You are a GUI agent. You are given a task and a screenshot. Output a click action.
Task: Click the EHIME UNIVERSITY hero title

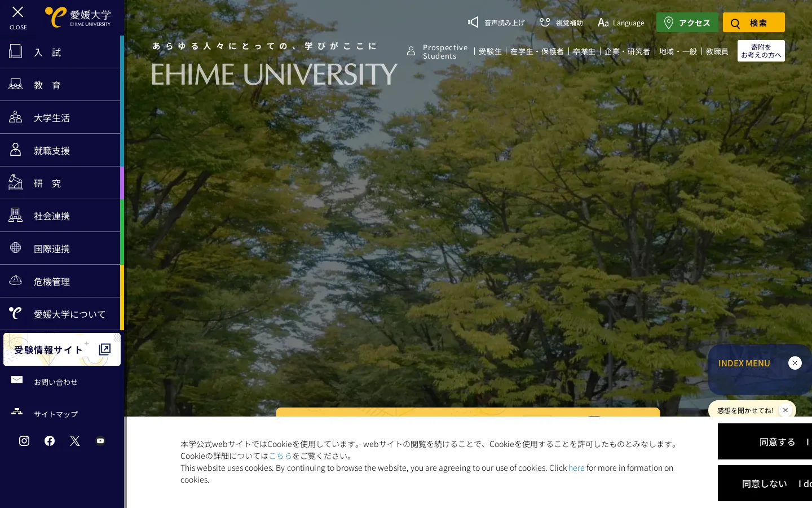click(x=275, y=74)
